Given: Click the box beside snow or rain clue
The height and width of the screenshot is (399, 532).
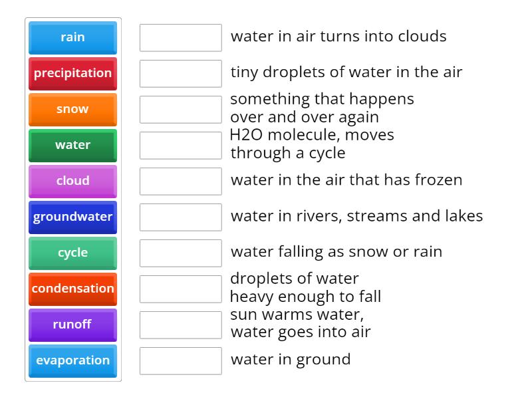Looking at the screenshot, I should [180, 252].
